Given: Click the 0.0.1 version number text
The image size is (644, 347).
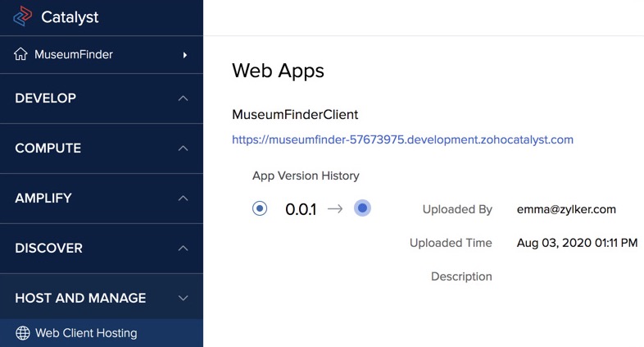Looking at the screenshot, I should pyautogui.click(x=301, y=209).
